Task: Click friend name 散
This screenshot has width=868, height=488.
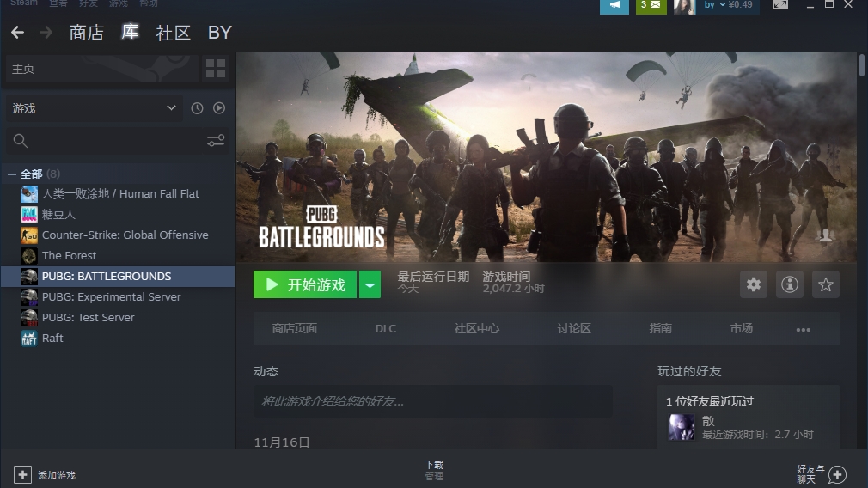Action: [x=708, y=421]
